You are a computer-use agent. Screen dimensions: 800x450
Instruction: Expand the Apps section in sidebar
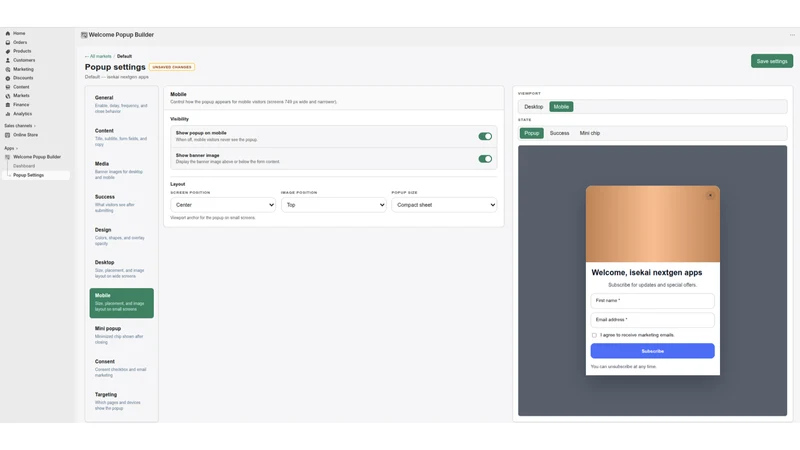click(11, 148)
